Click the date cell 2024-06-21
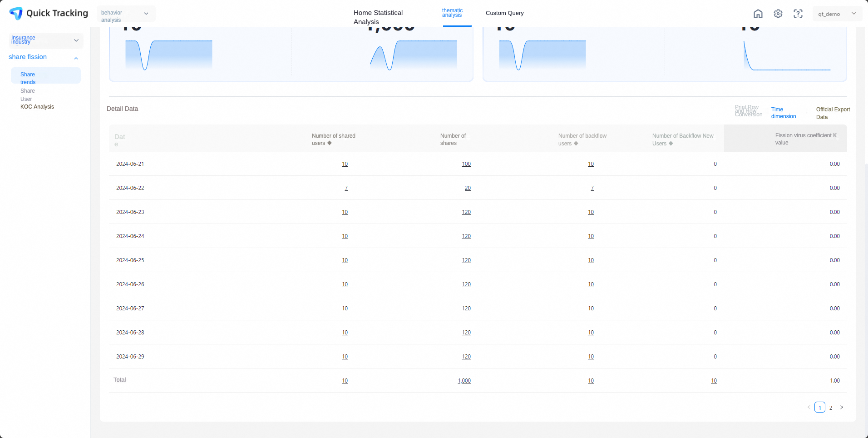Viewport: 868px width, 438px height. click(130, 164)
